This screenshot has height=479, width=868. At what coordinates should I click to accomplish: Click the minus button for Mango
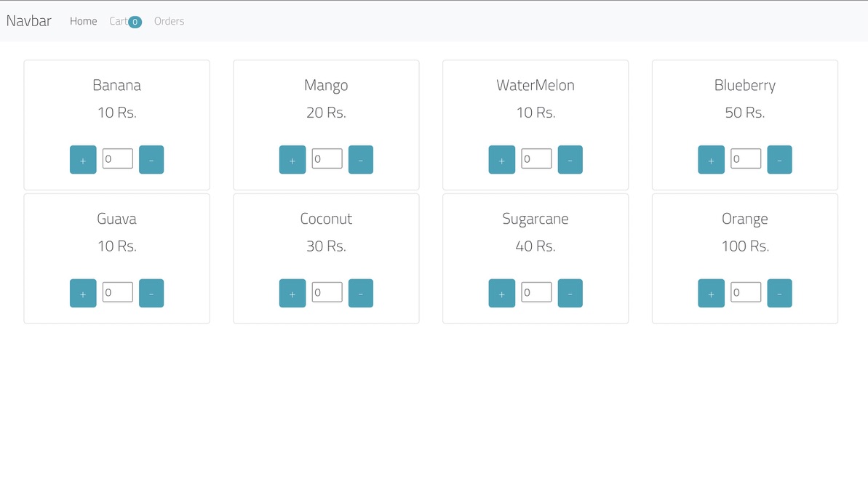[361, 159]
